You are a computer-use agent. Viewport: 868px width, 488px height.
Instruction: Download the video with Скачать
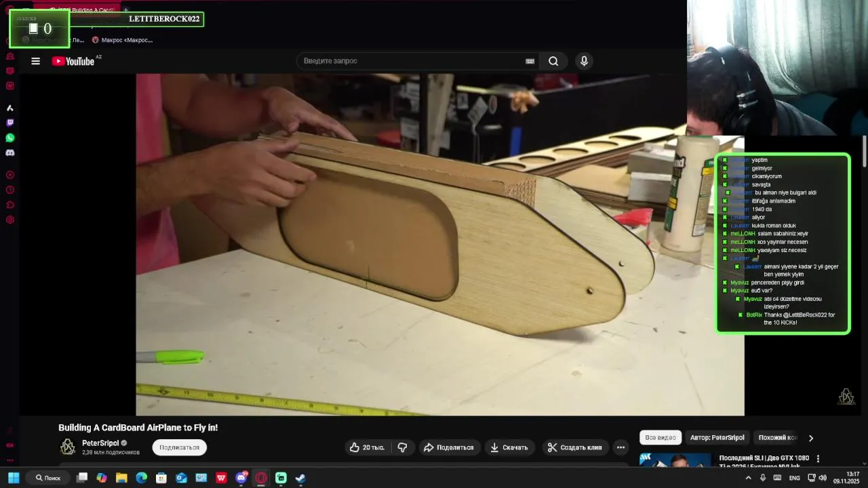pyautogui.click(x=509, y=447)
